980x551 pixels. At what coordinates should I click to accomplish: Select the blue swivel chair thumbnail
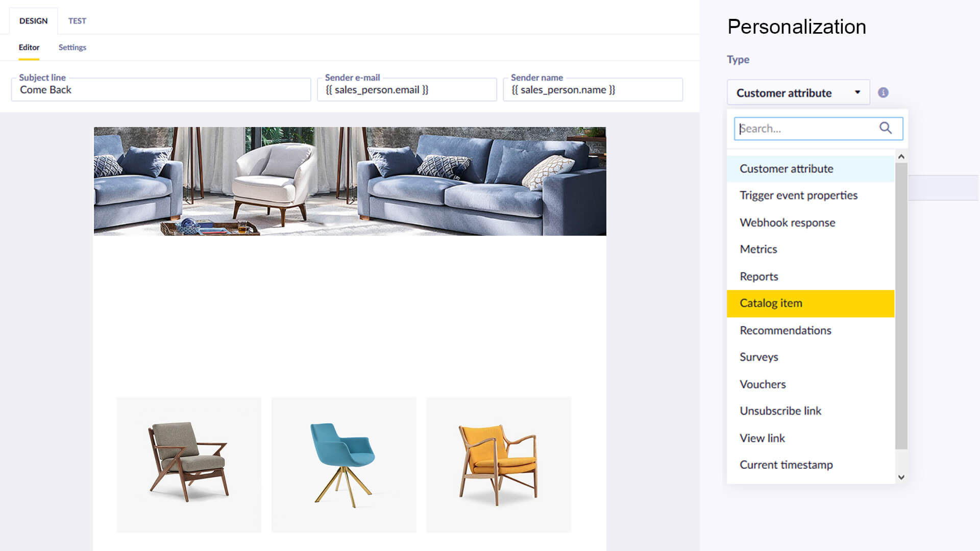(344, 465)
